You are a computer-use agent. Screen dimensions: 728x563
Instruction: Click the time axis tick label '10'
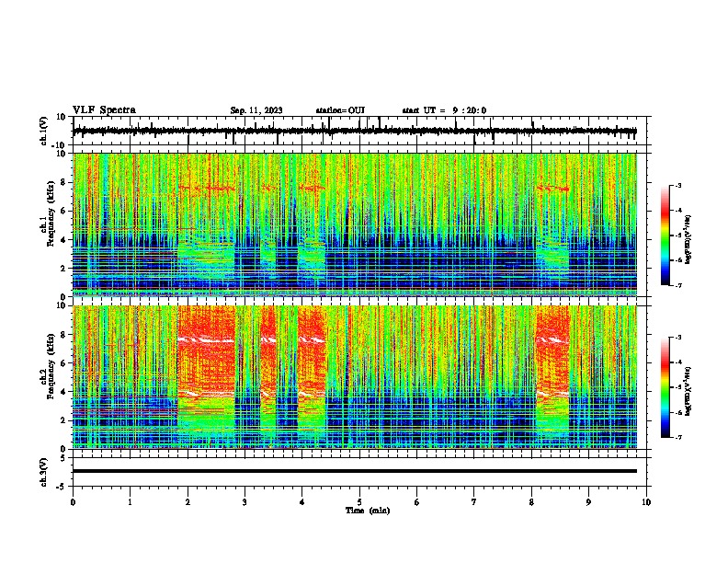coord(646,502)
